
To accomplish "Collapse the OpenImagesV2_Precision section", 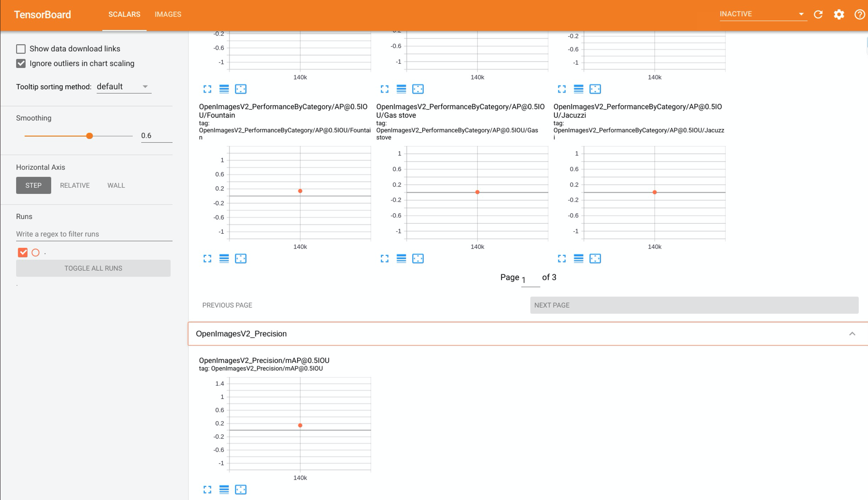I will (852, 334).
